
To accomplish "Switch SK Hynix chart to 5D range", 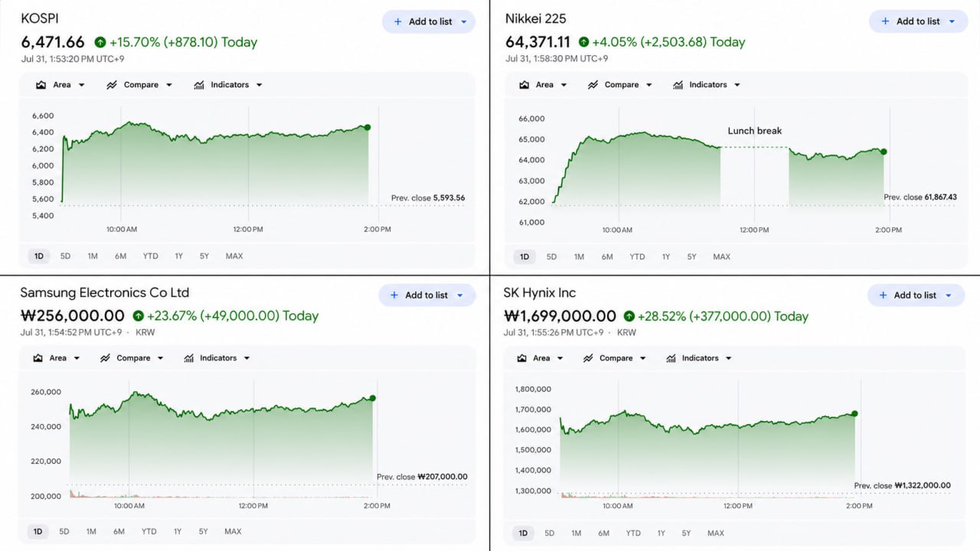I will 550,533.
